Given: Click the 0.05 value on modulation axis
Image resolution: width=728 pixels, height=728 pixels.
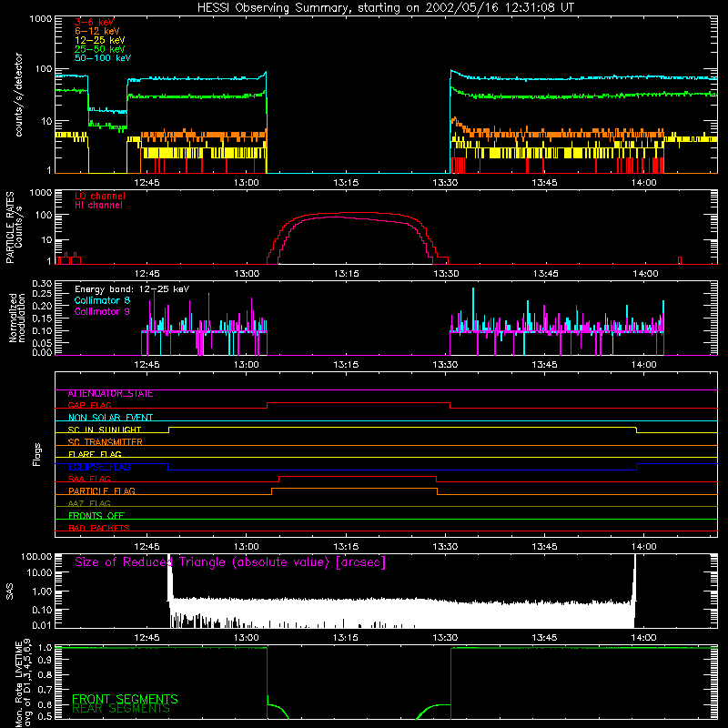Looking at the screenshot, I should 42,343.
